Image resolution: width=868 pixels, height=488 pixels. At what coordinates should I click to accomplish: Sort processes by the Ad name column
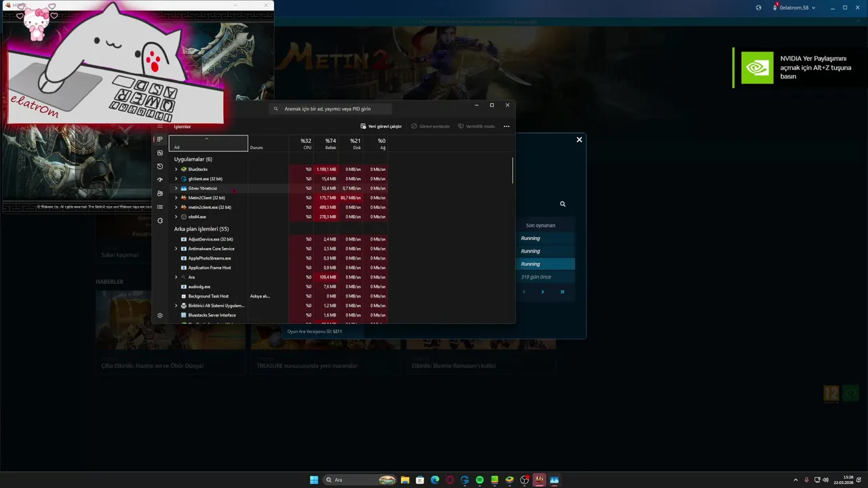[208, 143]
